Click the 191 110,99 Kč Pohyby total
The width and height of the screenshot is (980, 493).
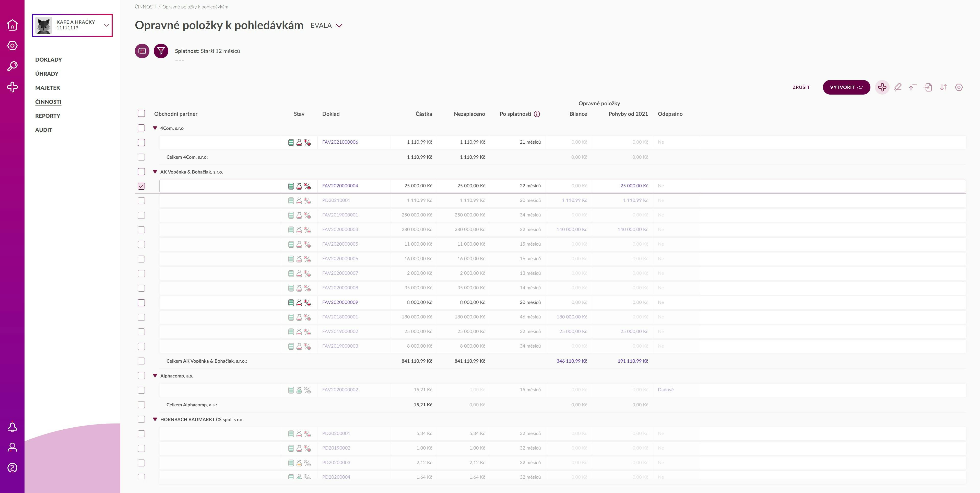pos(633,361)
